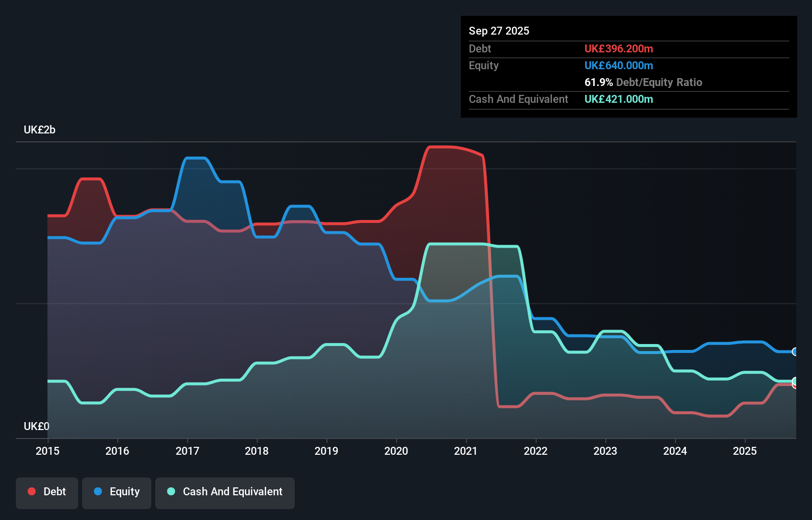The image size is (812, 520).
Task: Select the red Debt legend dot
Action: click(x=31, y=491)
